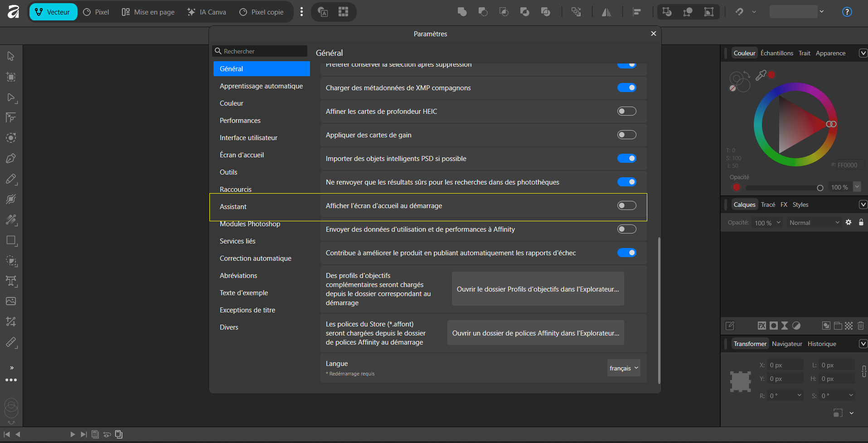Toggle résultats sûrs pour recherches photothèques
868x443 pixels.
pyautogui.click(x=626, y=182)
